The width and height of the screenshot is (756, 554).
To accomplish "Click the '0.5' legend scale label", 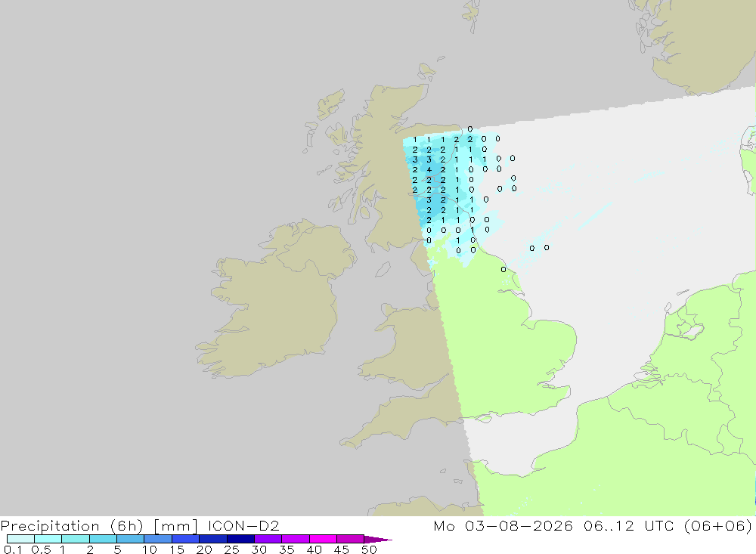I will (x=41, y=549).
